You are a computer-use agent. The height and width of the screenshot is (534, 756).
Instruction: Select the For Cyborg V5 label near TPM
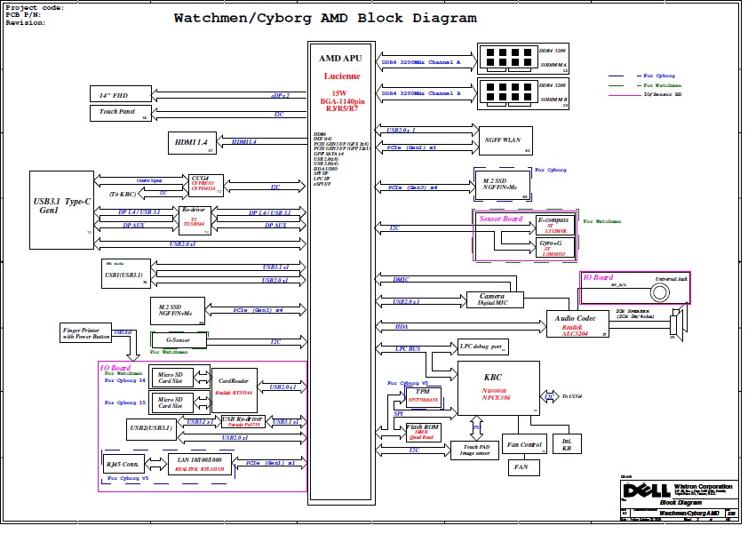coord(408,383)
